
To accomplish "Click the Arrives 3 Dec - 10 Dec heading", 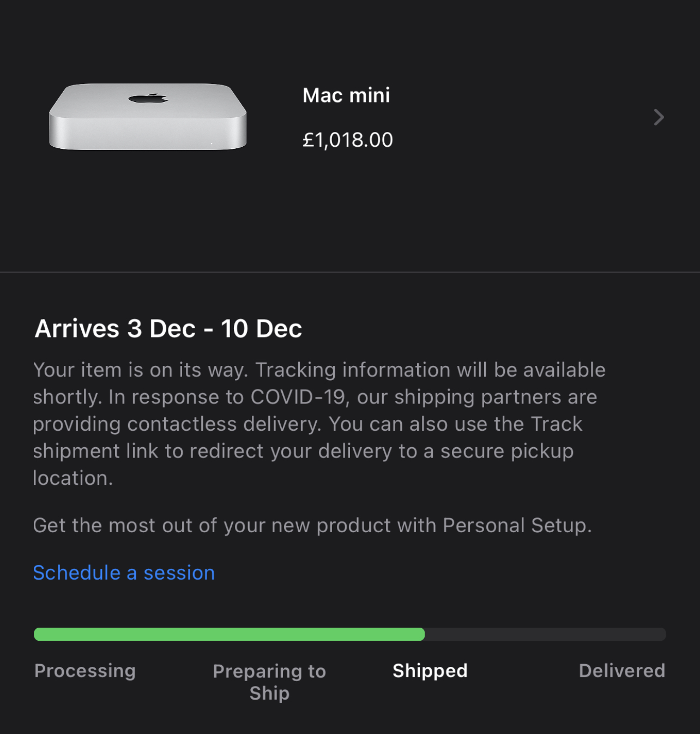I will coord(168,328).
